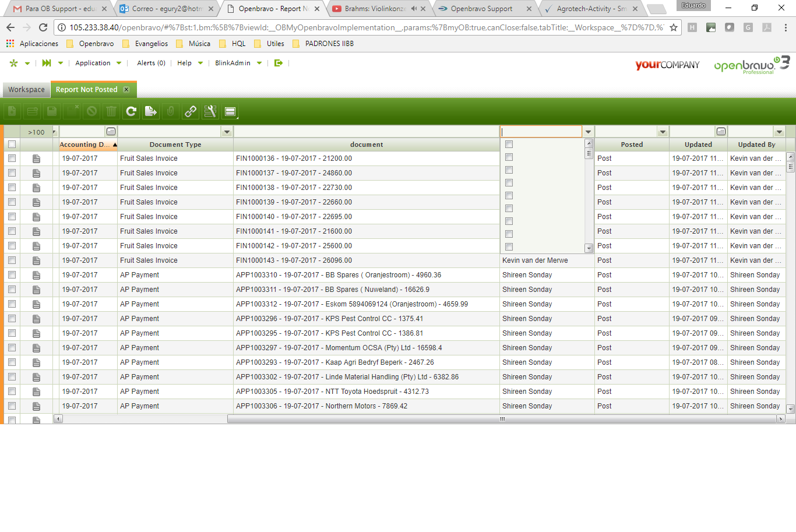Click the grid horizontal scrollbar thumb
This screenshot has width=796, height=532.
click(502, 419)
